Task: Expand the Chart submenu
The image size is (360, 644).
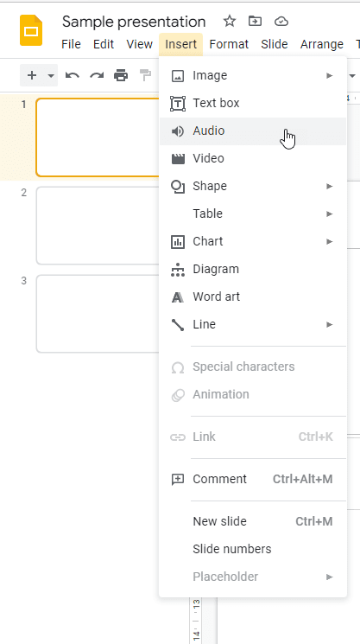Action: (253, 241)
